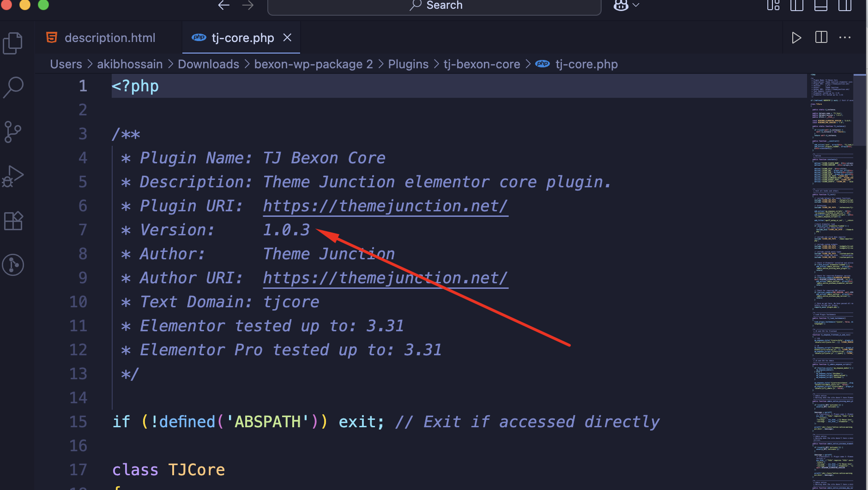Open the Git Graph sidebar icon
868x490 pixels.
(13, 265)
